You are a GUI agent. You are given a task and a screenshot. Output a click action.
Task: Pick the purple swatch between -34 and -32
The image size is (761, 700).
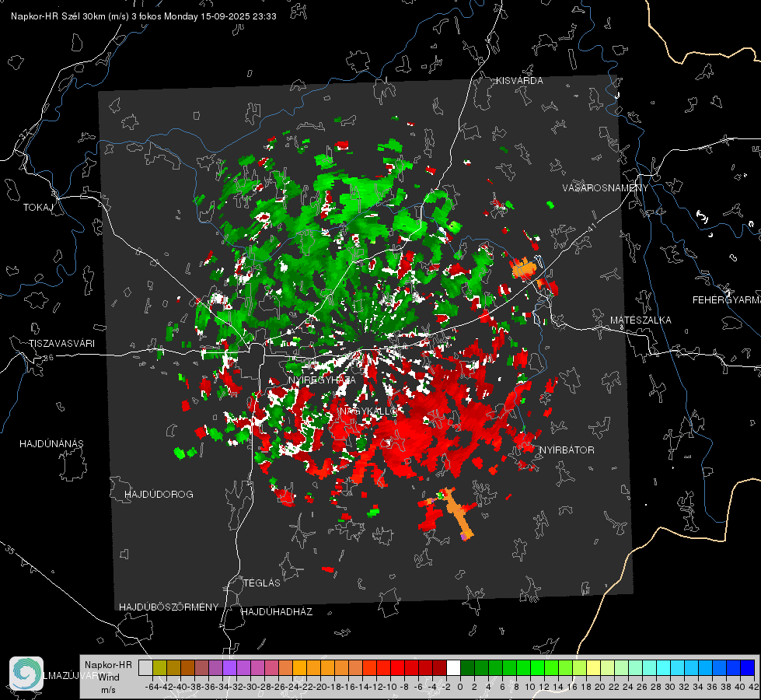point(229,667)
